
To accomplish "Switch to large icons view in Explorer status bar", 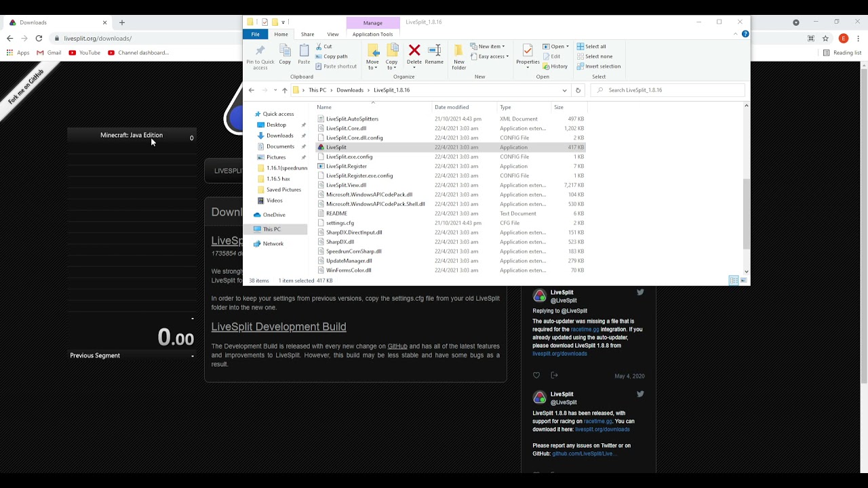I will 744,281.
